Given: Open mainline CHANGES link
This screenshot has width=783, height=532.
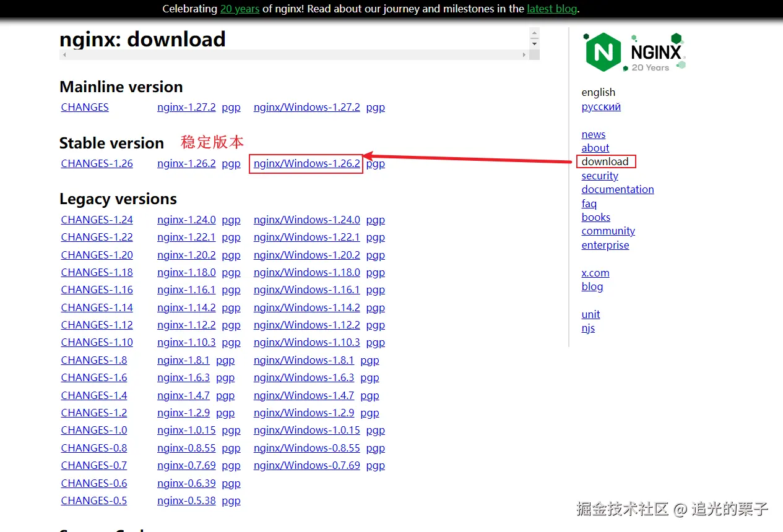Looking at the screenshot, I should 85,107.
